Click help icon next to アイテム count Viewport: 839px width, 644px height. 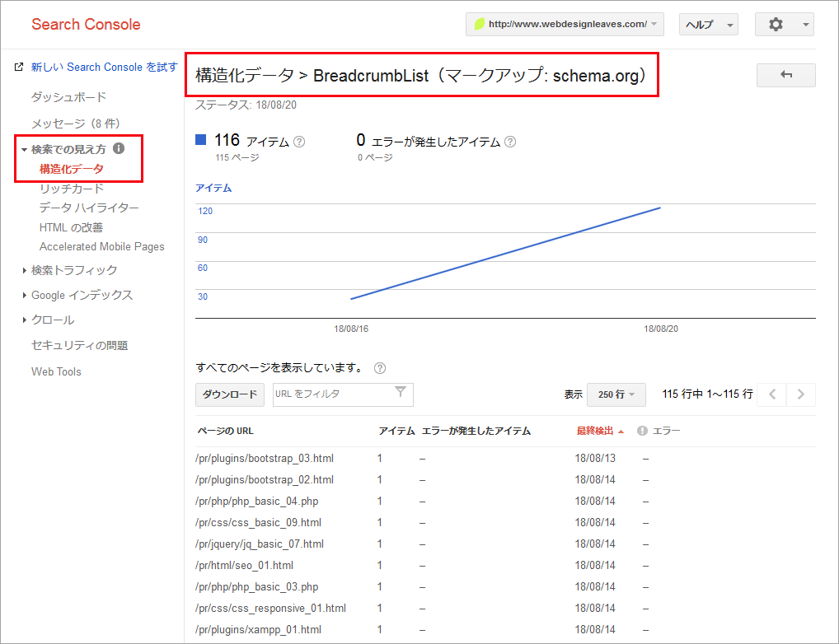[x=299, y=142]
